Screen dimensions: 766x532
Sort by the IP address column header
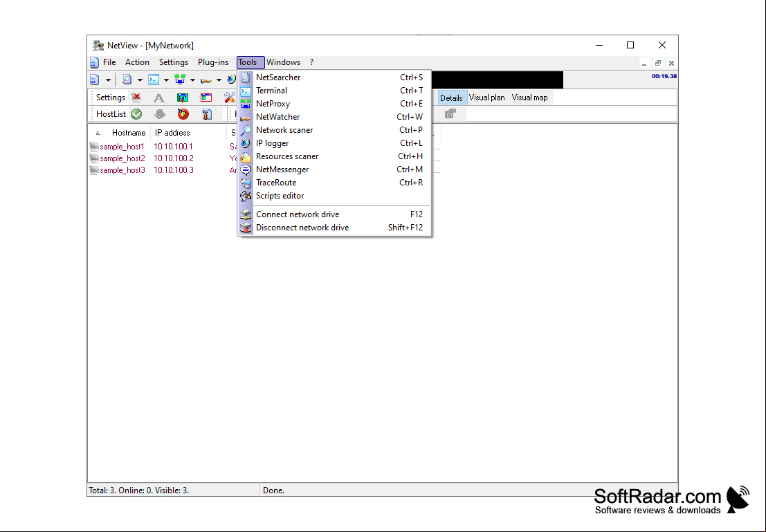[x=172, y=133]
